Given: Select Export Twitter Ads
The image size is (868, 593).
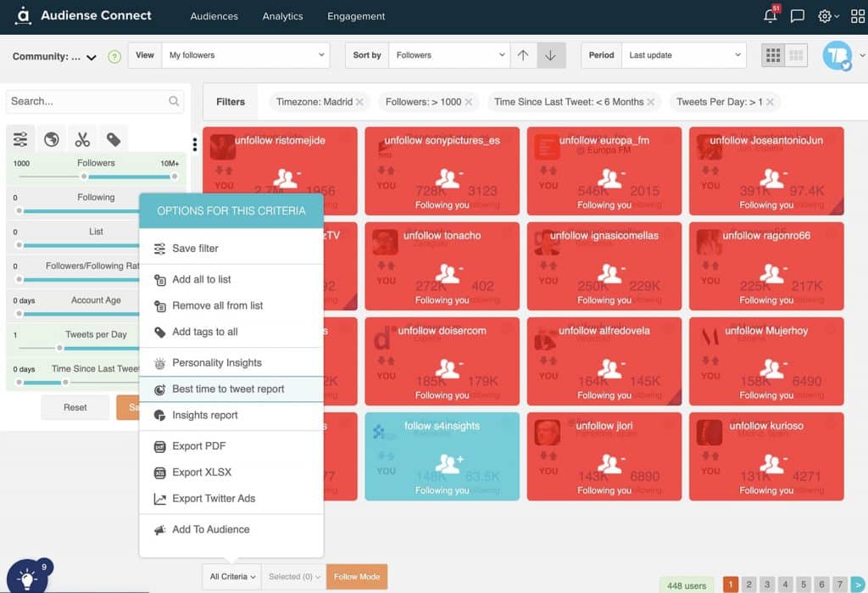Looking at the screenshot, I should tap(231, 498).
